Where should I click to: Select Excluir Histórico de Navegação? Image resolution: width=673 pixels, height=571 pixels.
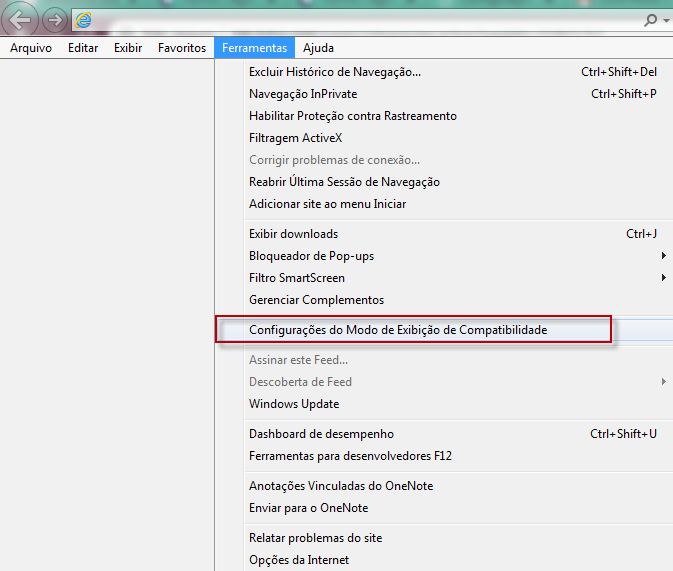tap(444, 72)
